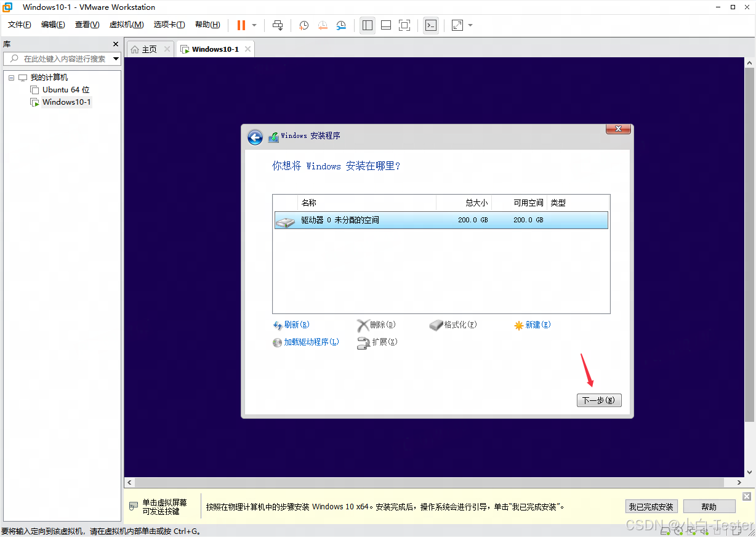
Task: Close the 主页 tab
Action: click(x=167, y=49)
